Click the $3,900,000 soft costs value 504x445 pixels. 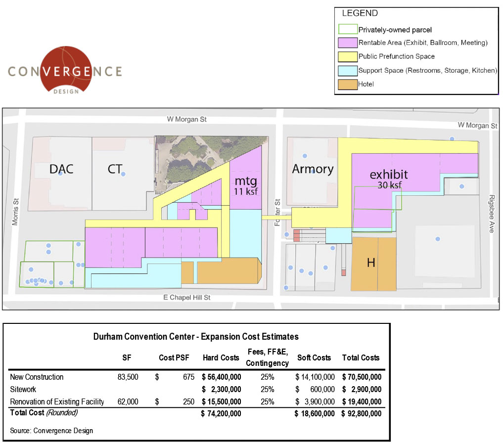[x=315, y=402]
